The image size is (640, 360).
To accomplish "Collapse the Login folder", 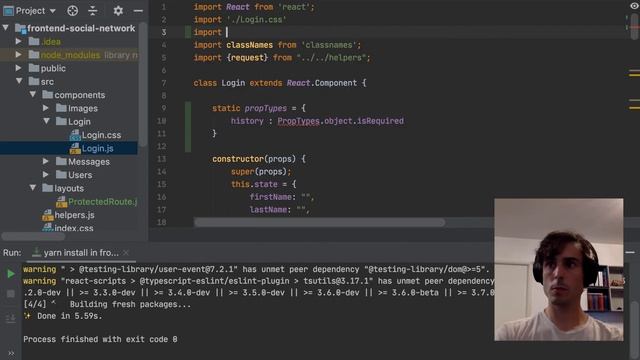I will click(46, 121).
